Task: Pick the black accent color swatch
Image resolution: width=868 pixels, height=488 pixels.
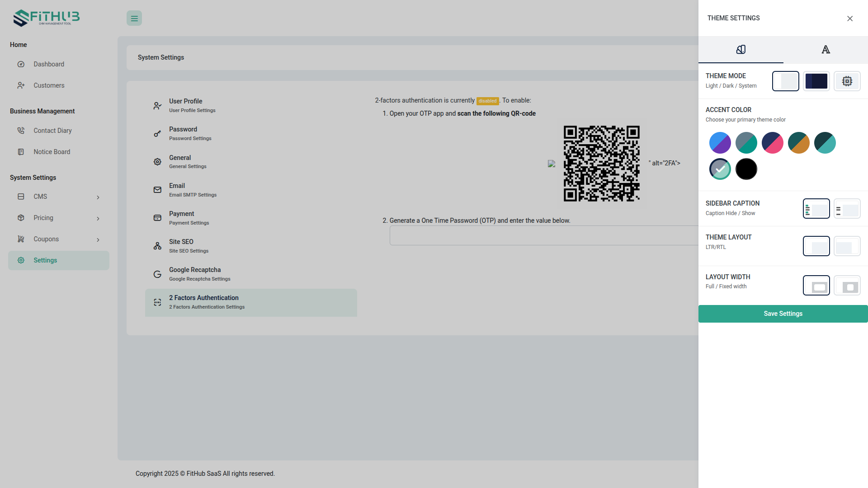Action: (x=746, y=169)
